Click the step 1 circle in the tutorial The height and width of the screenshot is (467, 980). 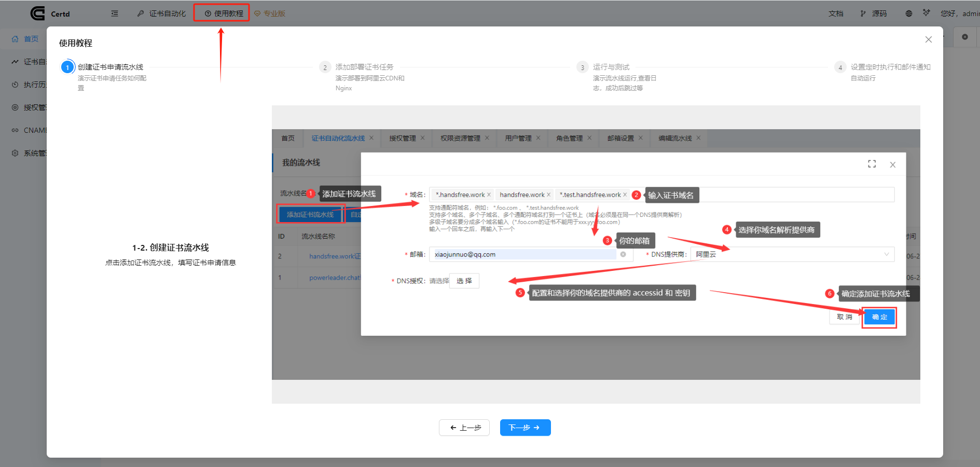coord(67,67)
